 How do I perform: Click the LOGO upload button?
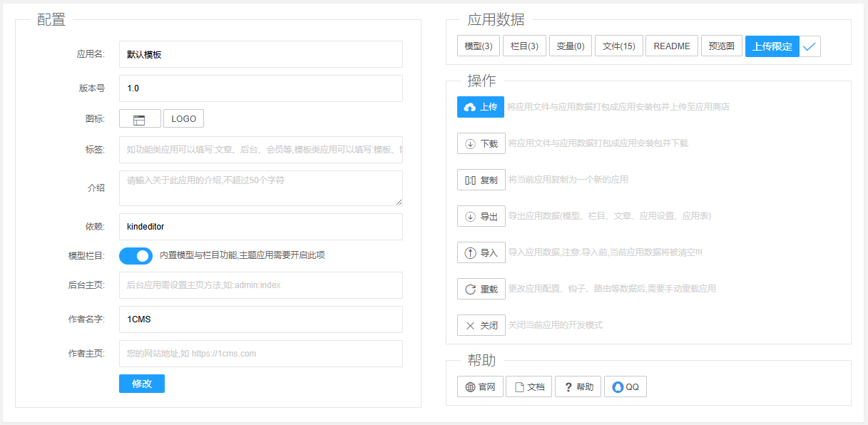pyautogui.click(x=183, y=119)
